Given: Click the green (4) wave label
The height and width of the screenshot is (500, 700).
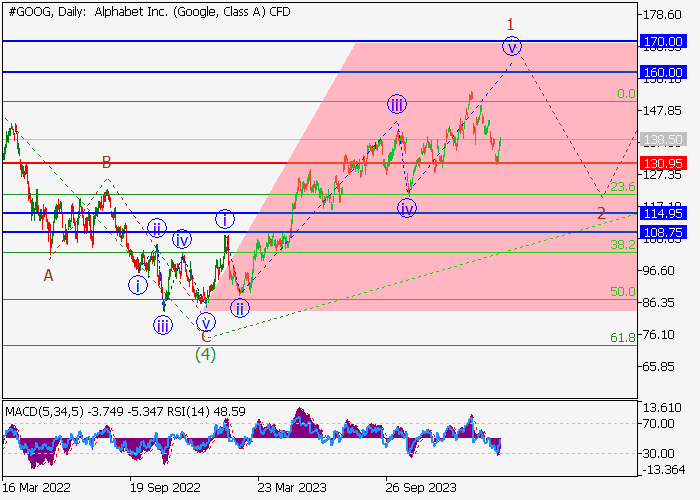Looking at the screenshot, I should [205, 354].
